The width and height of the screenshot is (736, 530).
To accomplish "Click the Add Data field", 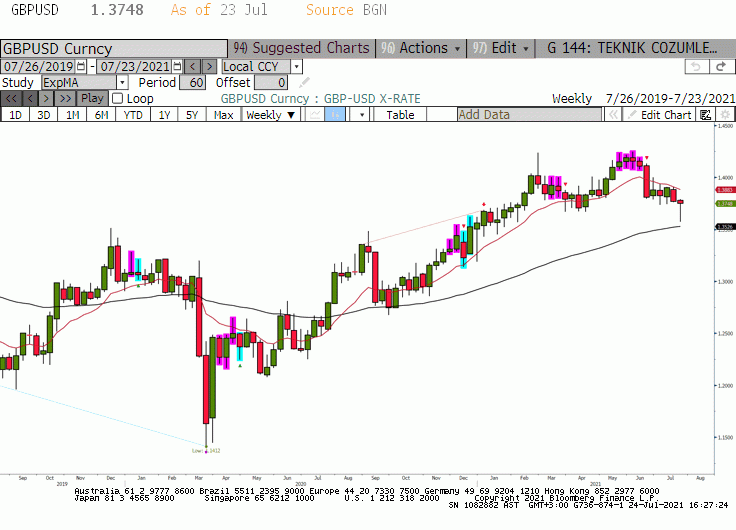I will pos(529,115).
